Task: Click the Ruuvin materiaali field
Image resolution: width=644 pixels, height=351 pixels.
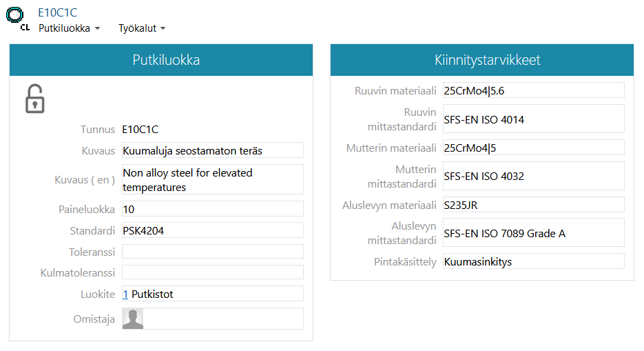Action: (x=533, y=90)
